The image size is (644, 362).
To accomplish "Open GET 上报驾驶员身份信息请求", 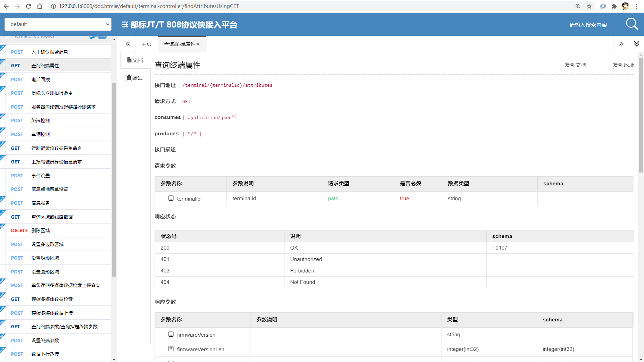I will [x=56, y=162].
